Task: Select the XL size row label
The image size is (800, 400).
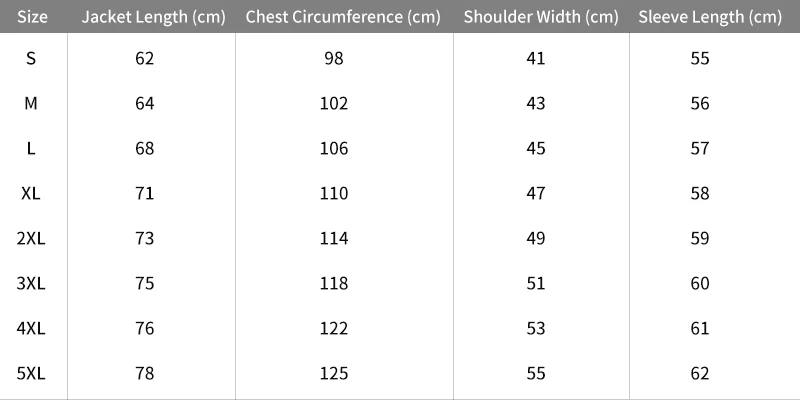Action: [31, 193]
